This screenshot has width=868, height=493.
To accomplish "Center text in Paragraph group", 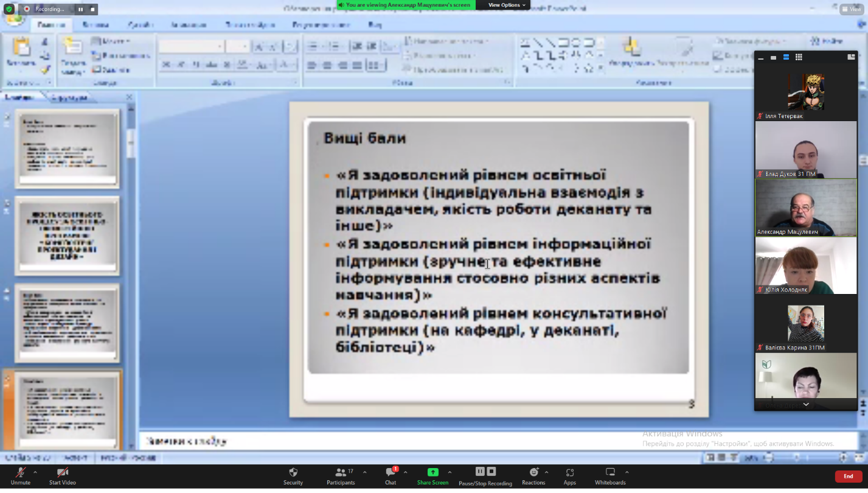I will click(x=327, y=65).
